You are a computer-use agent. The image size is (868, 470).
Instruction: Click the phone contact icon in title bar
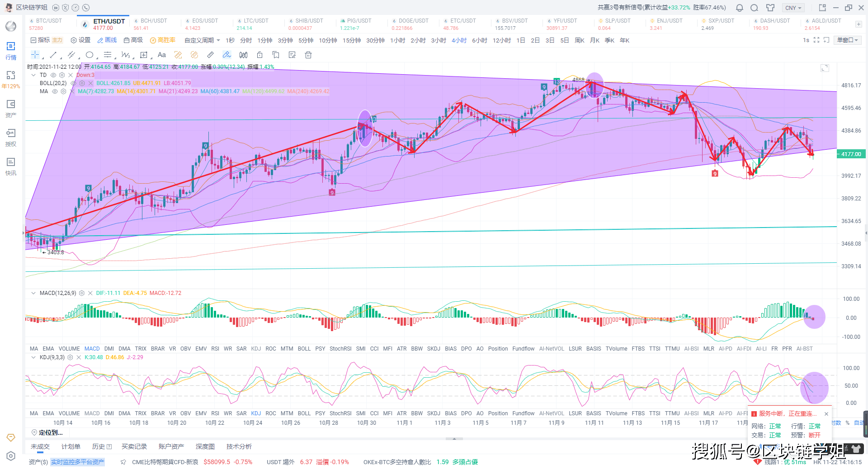(x=86, y=8)
